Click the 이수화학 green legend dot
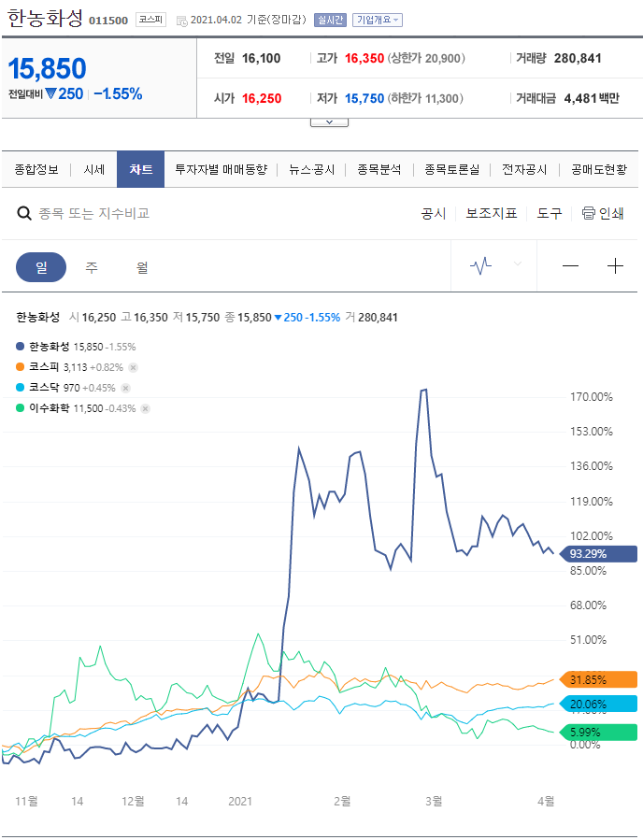 pos(21,408)
